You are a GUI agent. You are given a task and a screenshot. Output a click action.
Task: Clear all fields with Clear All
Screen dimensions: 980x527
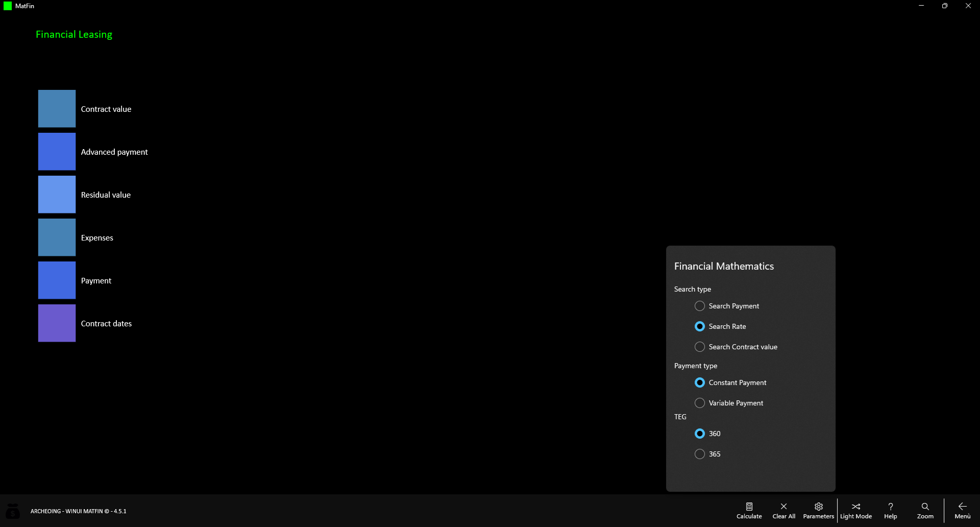point(783,511)
